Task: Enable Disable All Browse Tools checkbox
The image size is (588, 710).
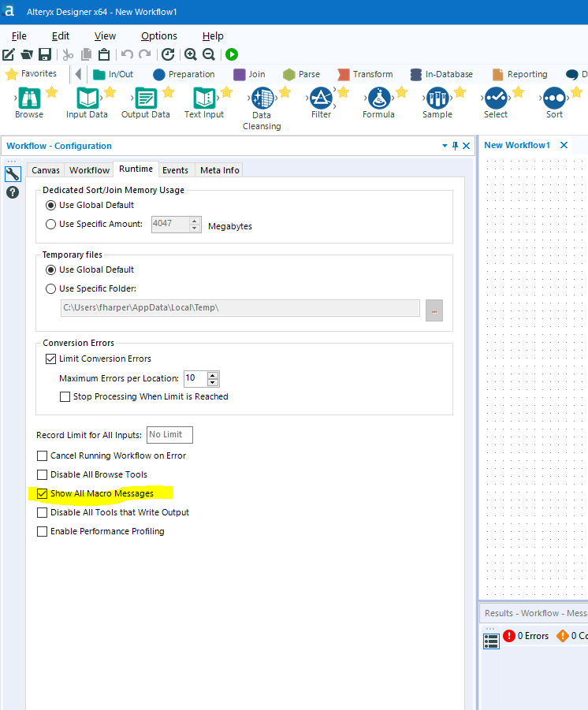Action: tap(42, 474)
